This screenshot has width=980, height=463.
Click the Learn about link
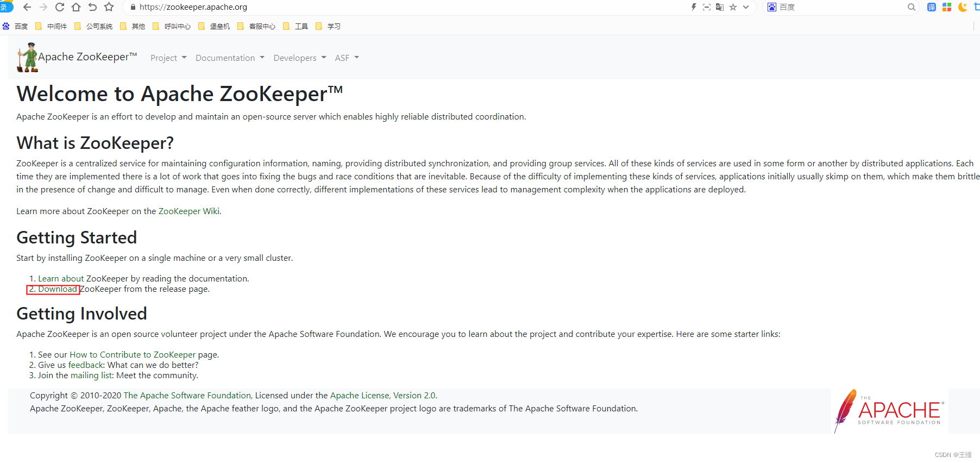(61, 279)
